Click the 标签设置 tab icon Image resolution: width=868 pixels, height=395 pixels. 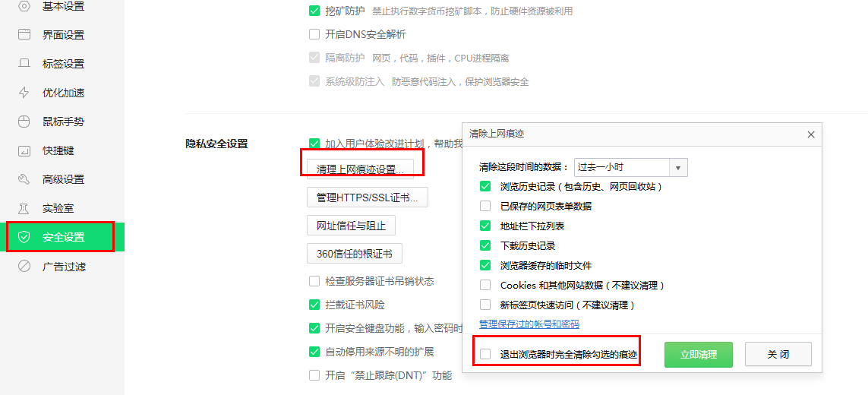click(24, 64)
